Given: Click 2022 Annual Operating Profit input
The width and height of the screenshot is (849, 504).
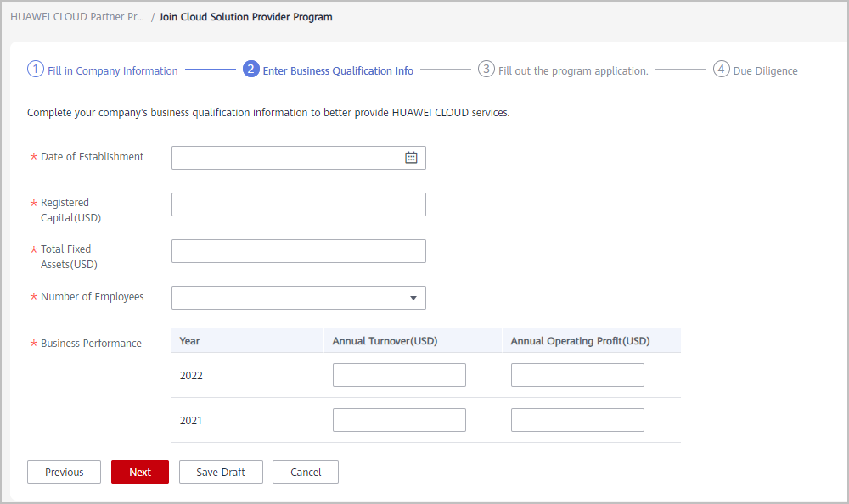Looking at the screenshot, I should tap(577, 375).
